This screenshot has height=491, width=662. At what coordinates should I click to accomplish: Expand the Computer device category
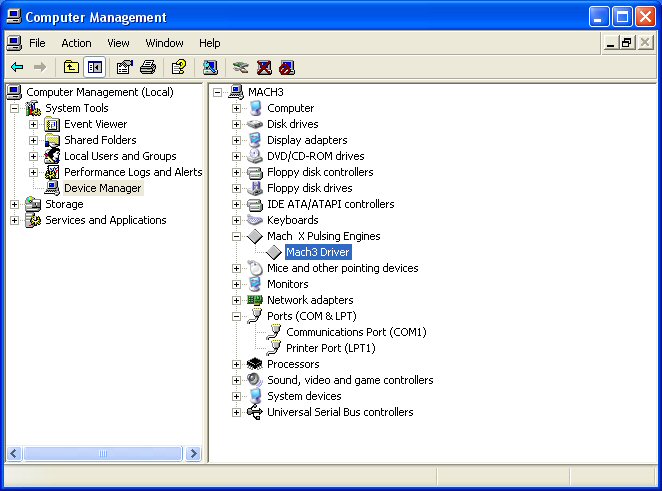click(x=236, y=109)
